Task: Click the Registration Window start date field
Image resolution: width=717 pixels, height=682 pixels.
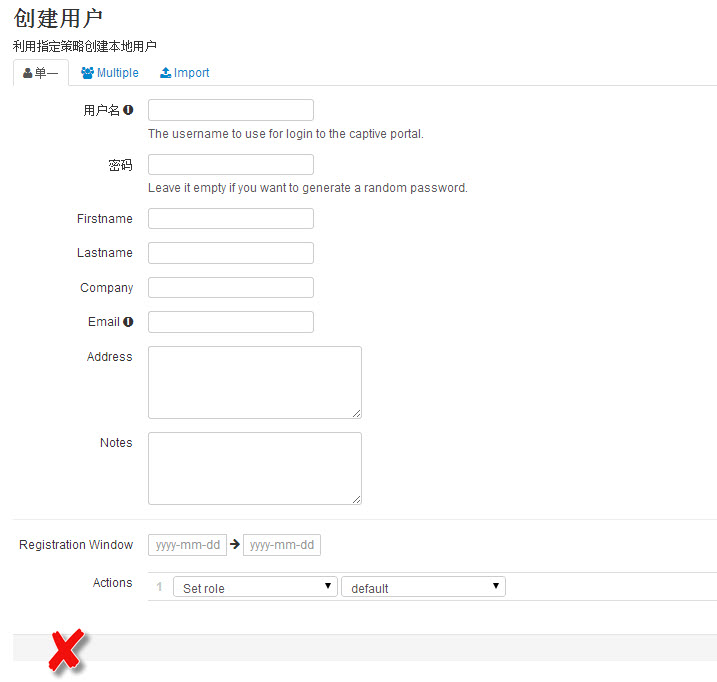Action: point(187,545)
